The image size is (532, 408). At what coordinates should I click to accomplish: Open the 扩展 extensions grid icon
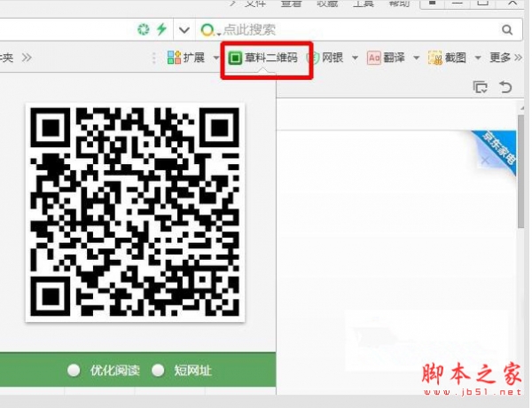pos(174,58)
